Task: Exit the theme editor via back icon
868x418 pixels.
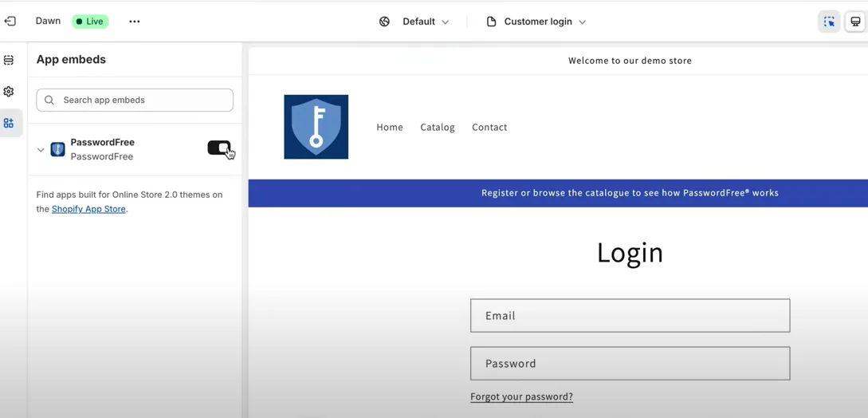Action: (10, 21)
